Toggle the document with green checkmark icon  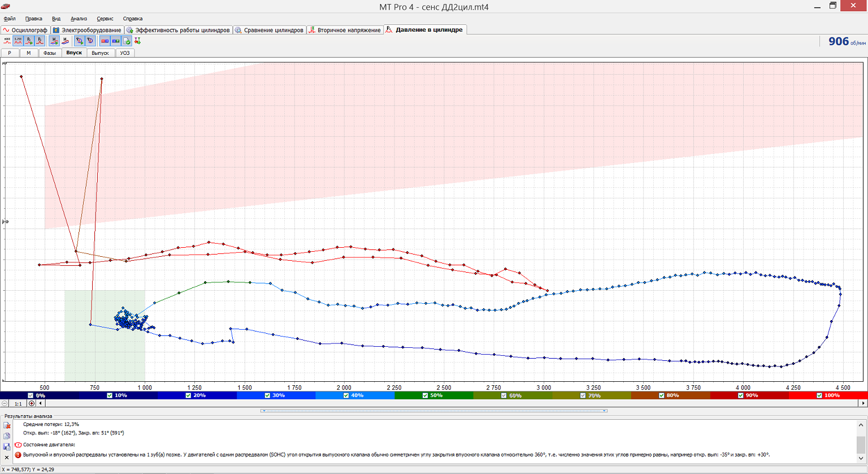click(x=127, y=41)
